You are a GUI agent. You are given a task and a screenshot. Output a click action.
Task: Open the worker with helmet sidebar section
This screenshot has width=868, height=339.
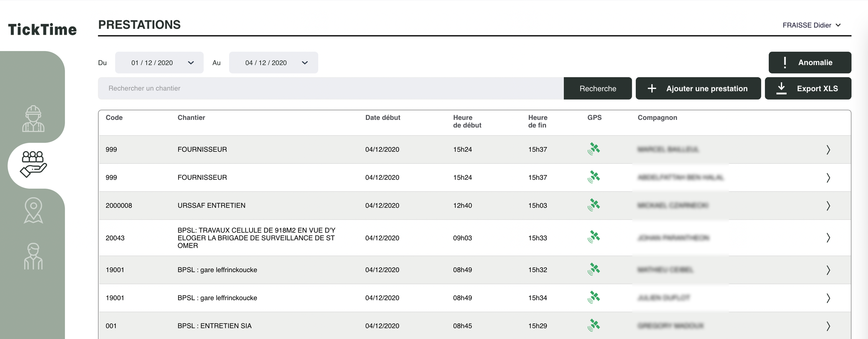coord(33,118)
